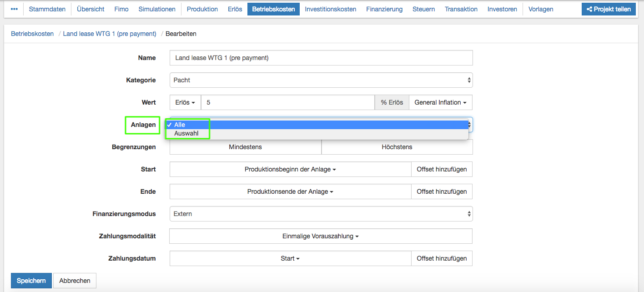Select Auswahl in the Anlagen dropdown list

(x=186, y=134)
